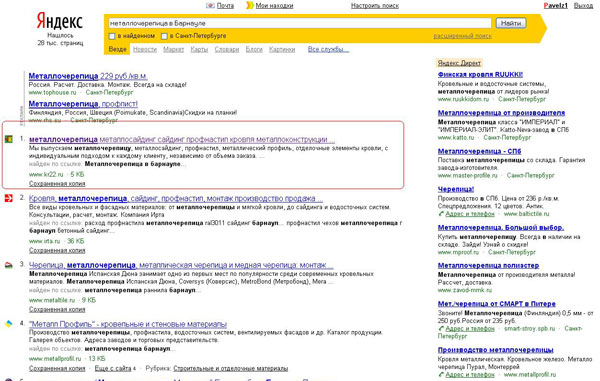Click www.master-profile.ru ad URL

(x=468, y=176)
